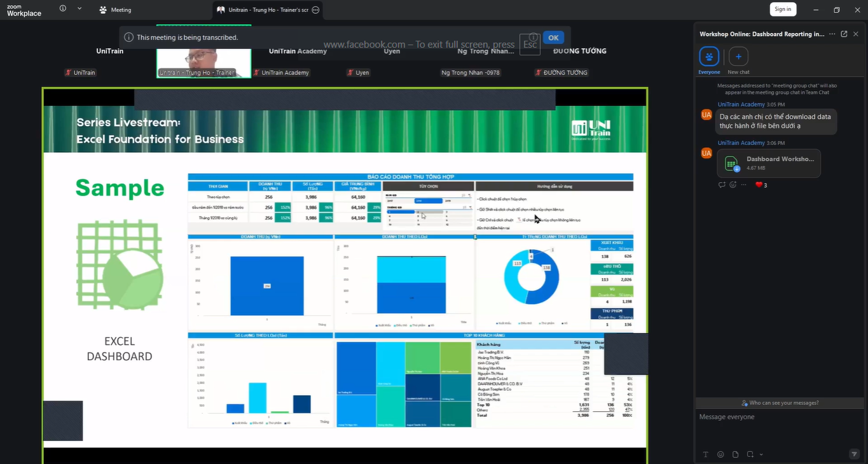Attach a file to chat message
This screenshot has width=868, height=464.
pyautogui.click(x=736, y=454)
